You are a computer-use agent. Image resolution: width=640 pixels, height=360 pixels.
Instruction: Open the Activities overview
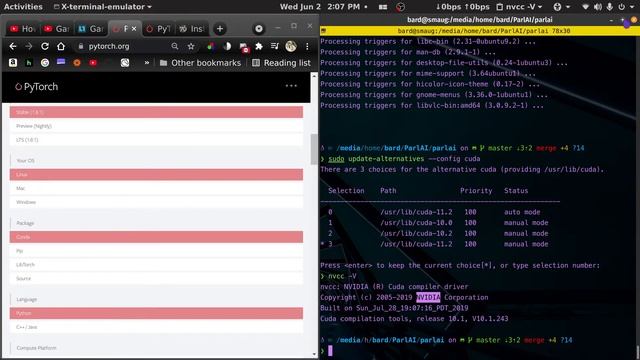pyautogui.click(x=23, y=7)
